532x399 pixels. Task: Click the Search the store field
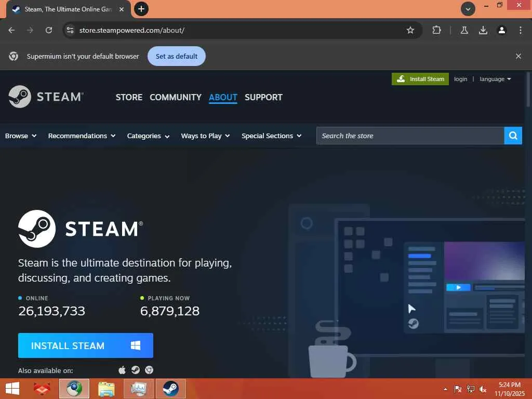tap(410, 136)
